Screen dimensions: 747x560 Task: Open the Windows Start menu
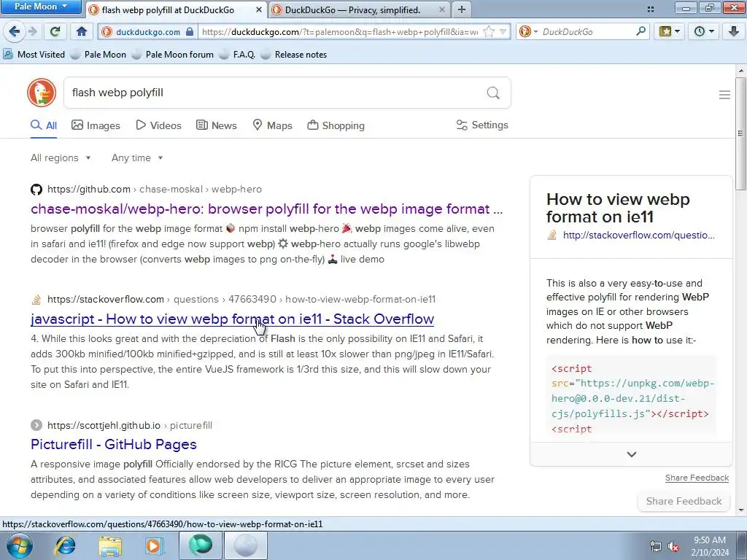[19, 545]
